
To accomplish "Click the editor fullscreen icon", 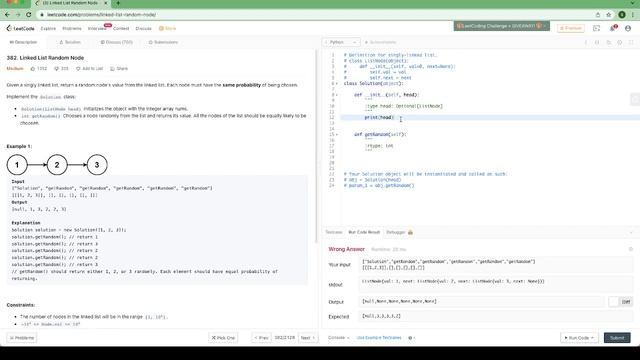I will point(631,42).
